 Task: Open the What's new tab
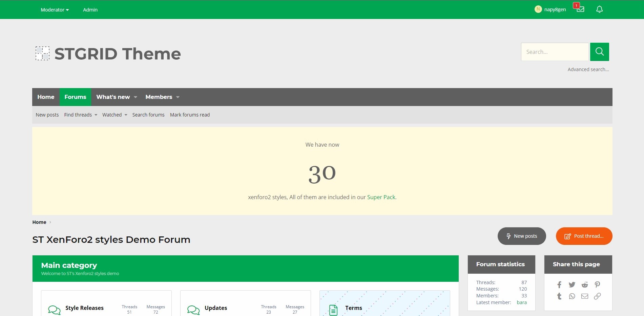click(113, 97)
